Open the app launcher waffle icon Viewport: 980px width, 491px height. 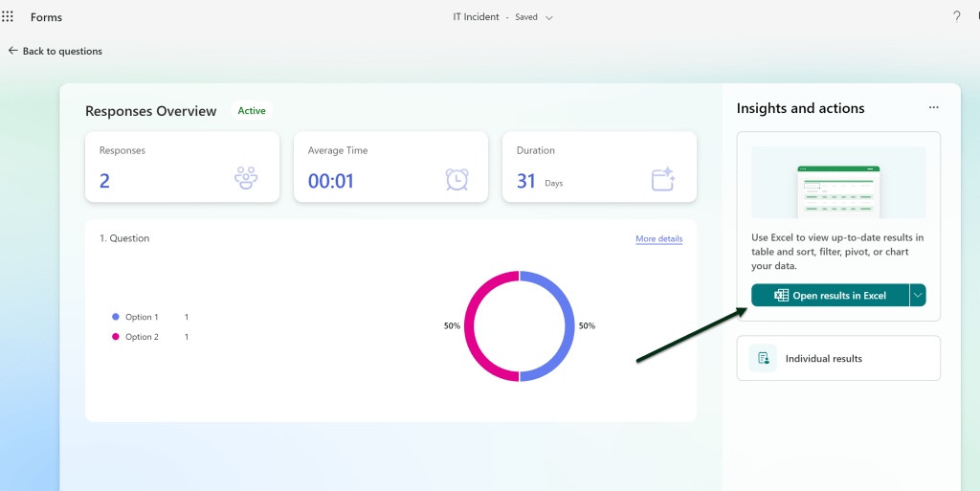coord(9,17)
